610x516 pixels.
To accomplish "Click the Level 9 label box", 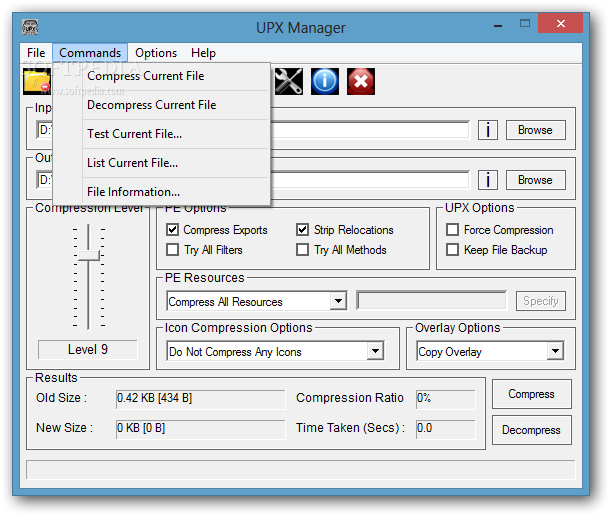I will pos(88,349).
